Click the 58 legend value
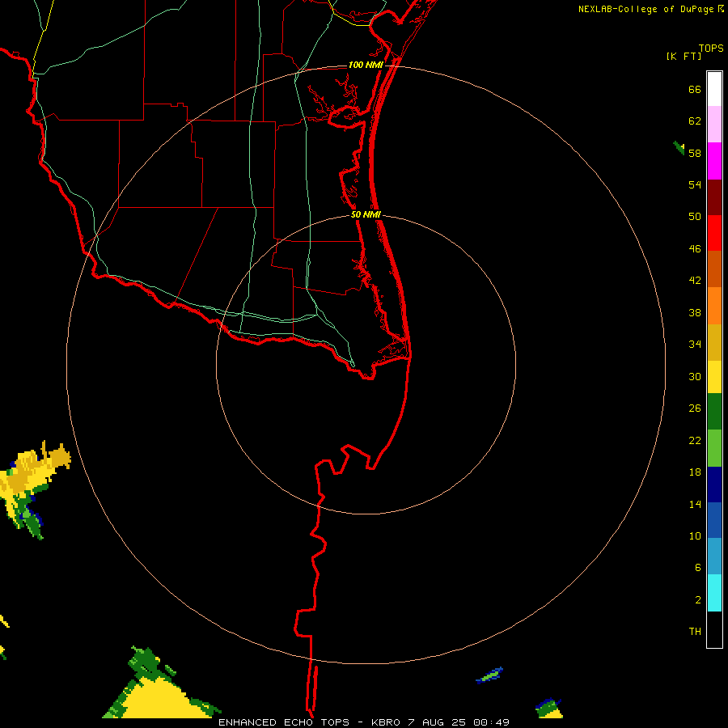This screenshot has height=728, width=728. [x=695, y=153]
